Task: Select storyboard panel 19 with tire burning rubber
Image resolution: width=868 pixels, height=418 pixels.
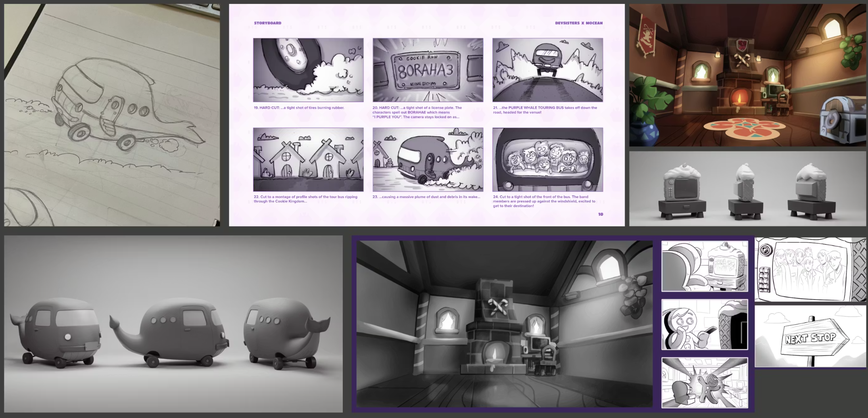Action: (x=308, y=70)
